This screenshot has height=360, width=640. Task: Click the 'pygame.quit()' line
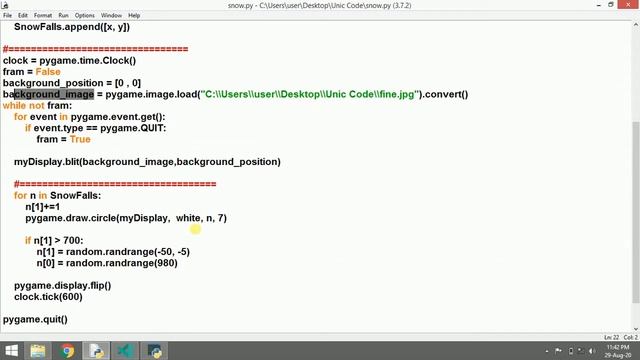coord(35,319)
